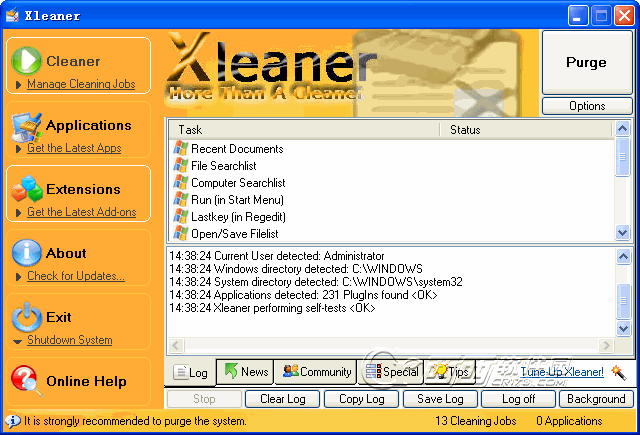The width and height of the screenshot is (640, 435).
Task: Click the log horizontal scroll right arrow
Action: pyautogui.click(x=606, y=346)
